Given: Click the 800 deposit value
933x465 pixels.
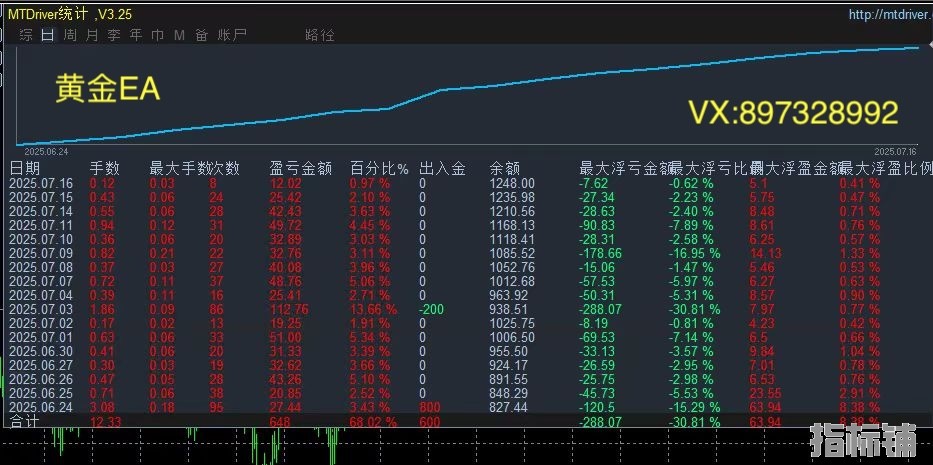Looking at the screenshot, I should [x=430, y=407].
